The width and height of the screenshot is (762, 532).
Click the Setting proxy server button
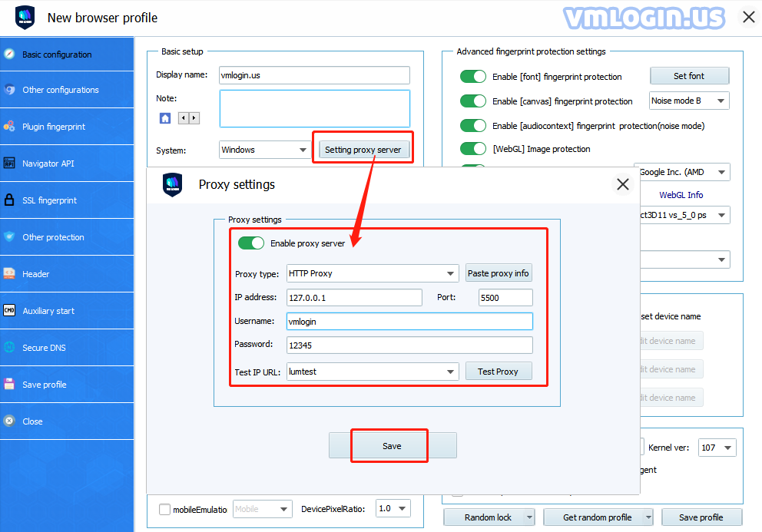click(x=363, y=150)
